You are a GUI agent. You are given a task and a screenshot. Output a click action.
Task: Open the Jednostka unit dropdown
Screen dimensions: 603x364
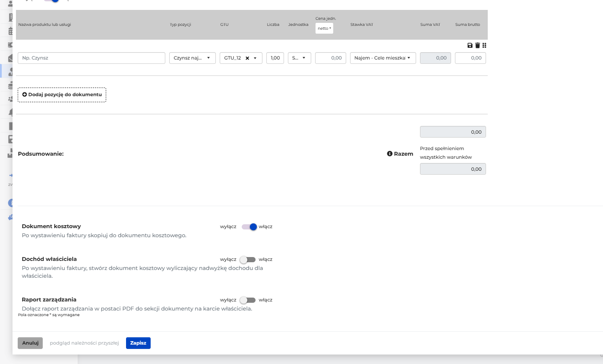[x=300, y=58]
